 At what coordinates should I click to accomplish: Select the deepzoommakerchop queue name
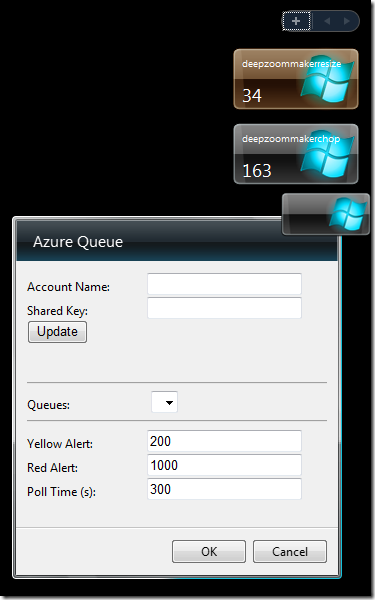[x=291, y=139]
